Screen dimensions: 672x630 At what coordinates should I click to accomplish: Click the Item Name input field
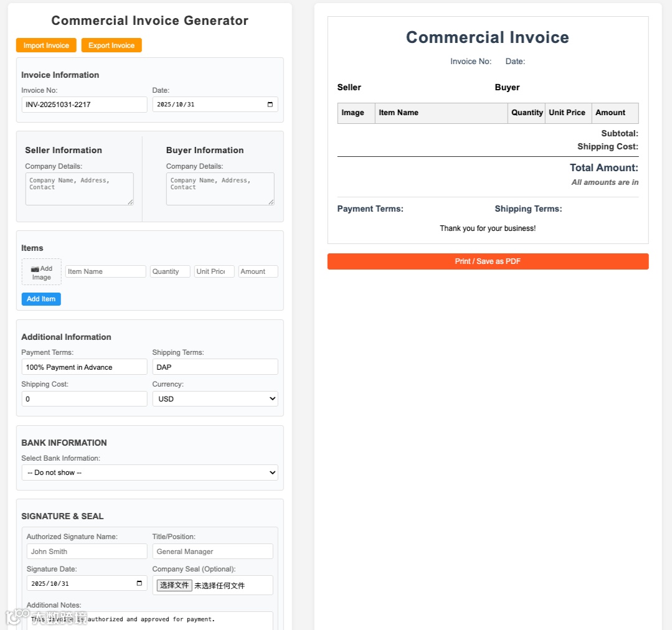pyautogui.click(x=105, y=271)
